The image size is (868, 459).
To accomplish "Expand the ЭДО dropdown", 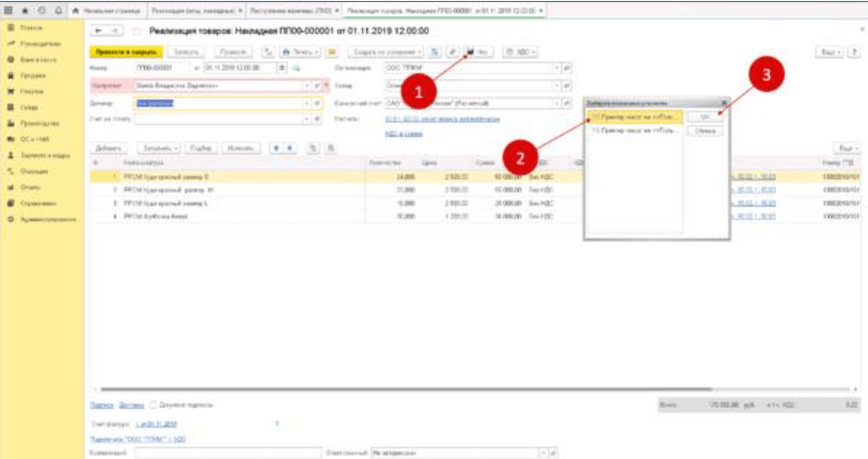I will pos(520,52).
